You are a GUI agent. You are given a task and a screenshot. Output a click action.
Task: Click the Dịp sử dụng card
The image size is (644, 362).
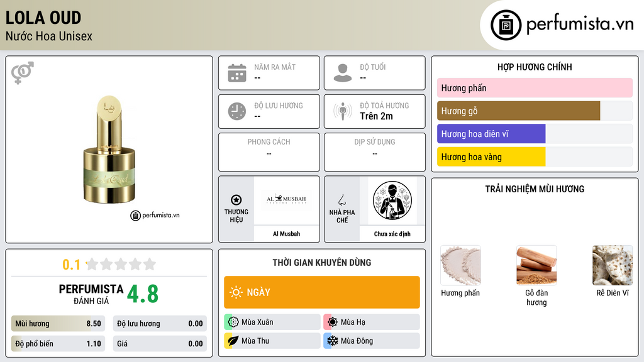375,152
